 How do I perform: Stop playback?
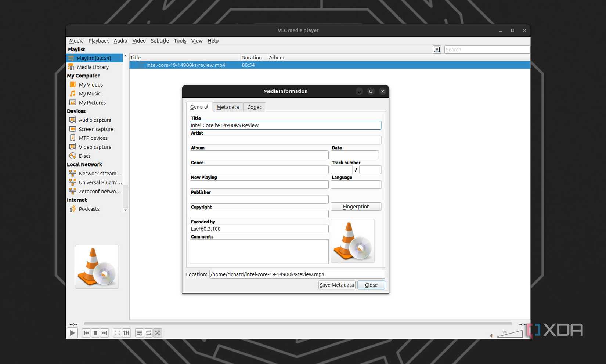[x=95, y=332]
